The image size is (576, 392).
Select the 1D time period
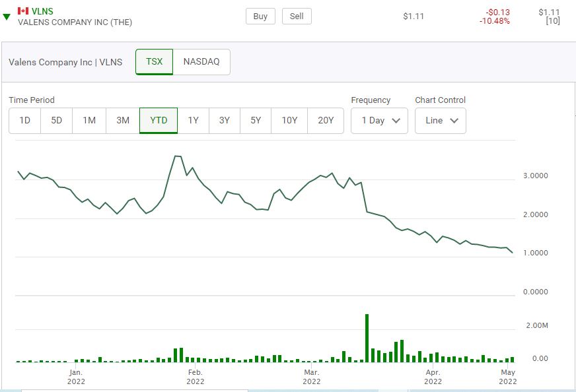point(24,120)
